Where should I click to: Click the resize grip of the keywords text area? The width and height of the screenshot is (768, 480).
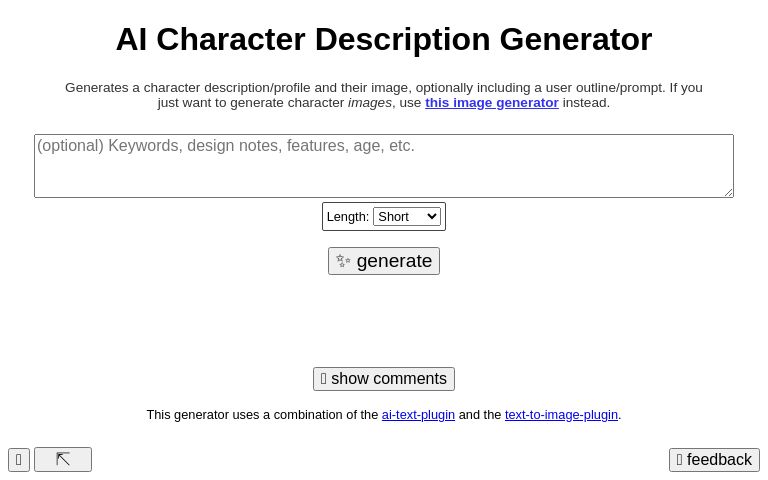click(728, 192)
